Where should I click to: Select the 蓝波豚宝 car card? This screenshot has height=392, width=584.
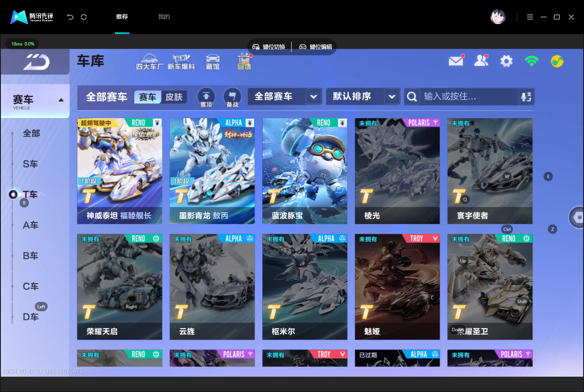tap(305, 171)
